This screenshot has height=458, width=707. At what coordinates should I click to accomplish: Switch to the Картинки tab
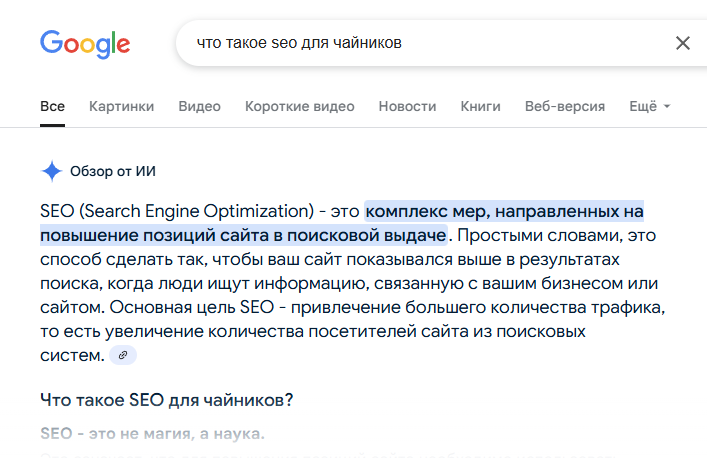click(x=121, y=106)
